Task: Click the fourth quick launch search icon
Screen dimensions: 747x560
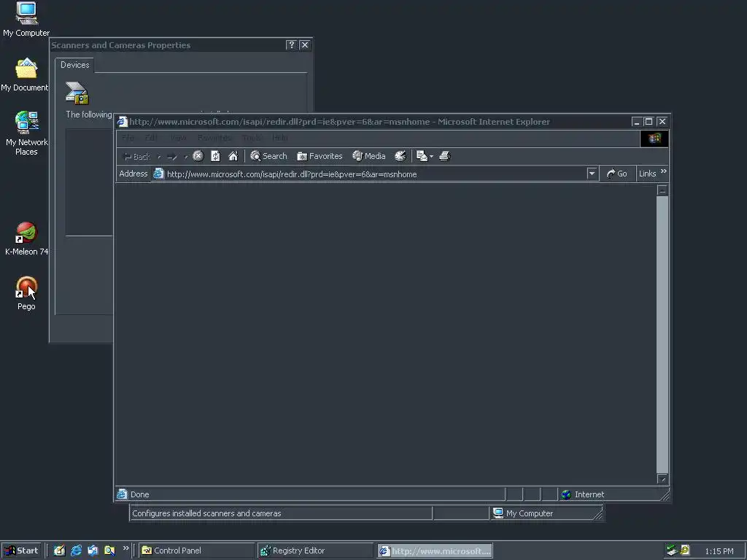Action: pyautogui.click(x=109, y=551)
